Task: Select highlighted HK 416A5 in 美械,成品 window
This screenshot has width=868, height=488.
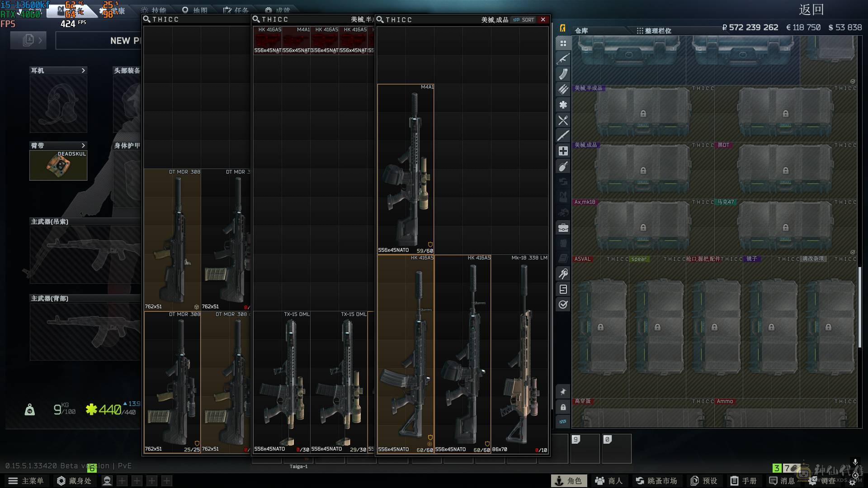Action: tap(406, 354)
